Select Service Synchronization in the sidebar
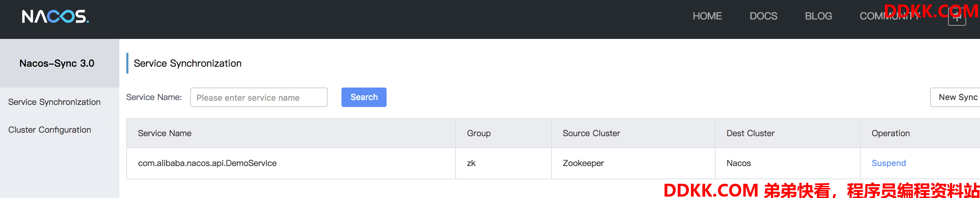The height and width of the screenshot is (198, 980). pos(54,102)
